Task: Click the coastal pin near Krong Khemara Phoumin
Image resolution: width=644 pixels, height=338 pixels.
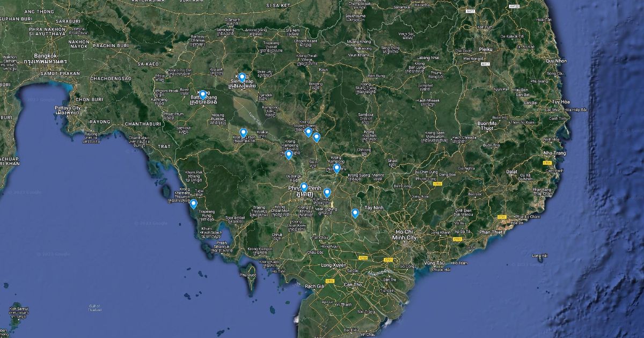Action: click(193, 204)
